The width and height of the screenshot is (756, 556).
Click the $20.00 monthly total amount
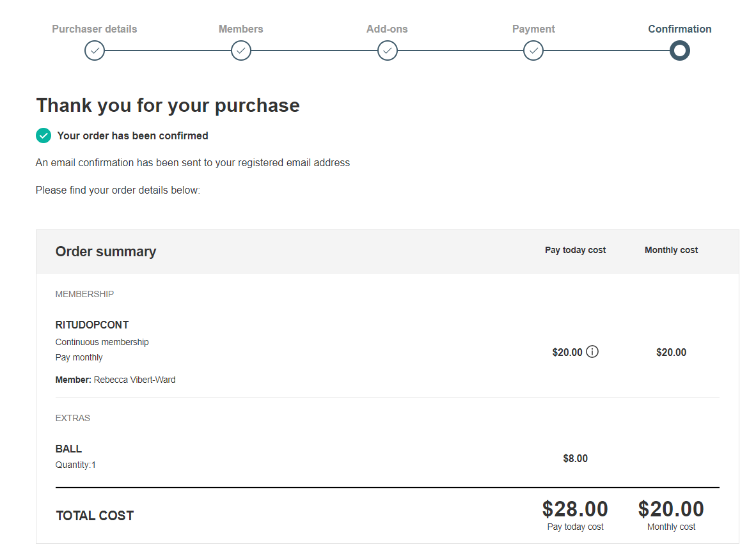671,509
